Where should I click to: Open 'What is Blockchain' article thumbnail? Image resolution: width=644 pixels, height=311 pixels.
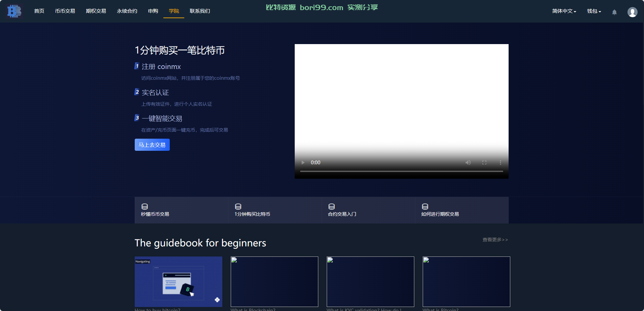pos(275,282)
